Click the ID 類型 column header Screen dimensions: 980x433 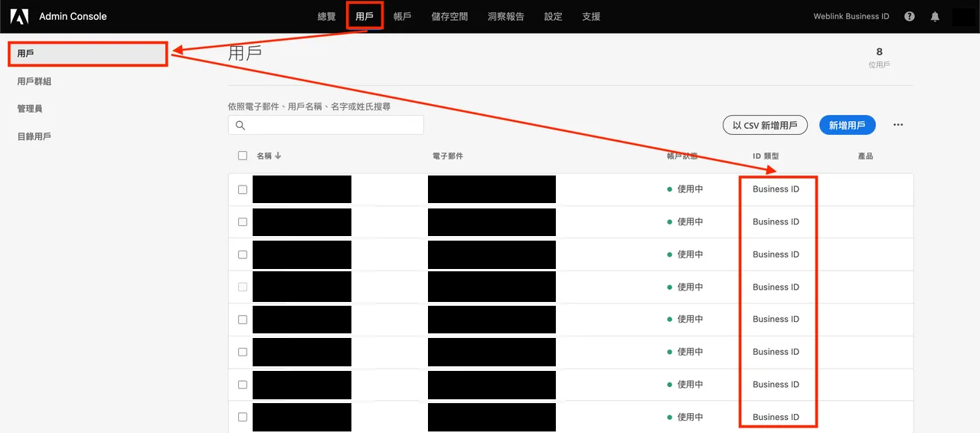click(766, 156)
